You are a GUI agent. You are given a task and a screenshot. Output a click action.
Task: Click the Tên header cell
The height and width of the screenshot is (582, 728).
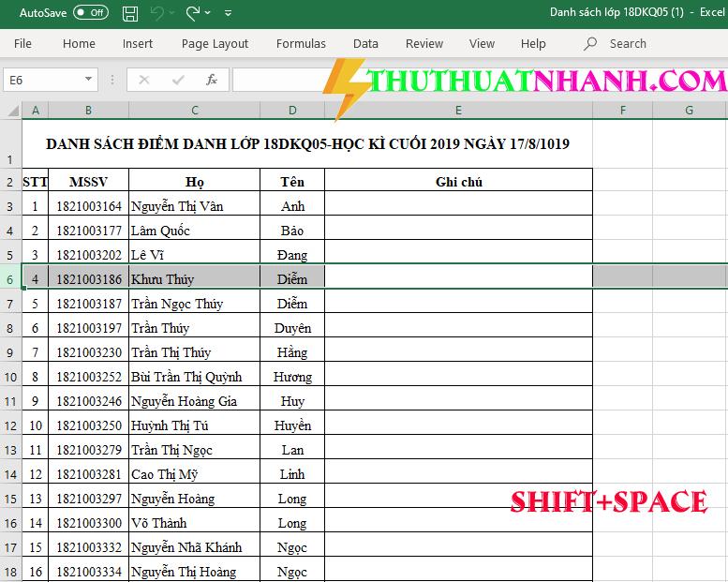click(x=292, y=182)
